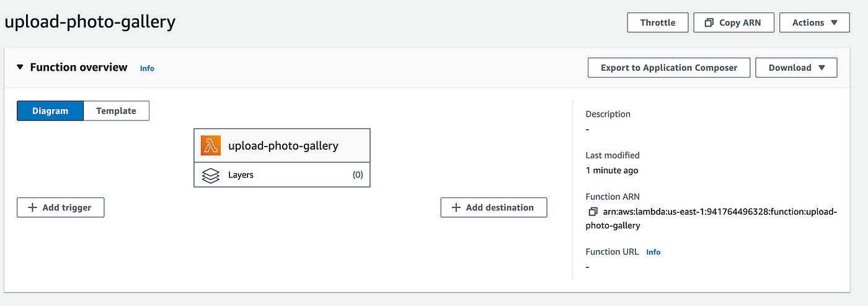Click the plus icon on Add trigger
The height and width of the screenshot is (306, 868).
click(x=32, y=208)
